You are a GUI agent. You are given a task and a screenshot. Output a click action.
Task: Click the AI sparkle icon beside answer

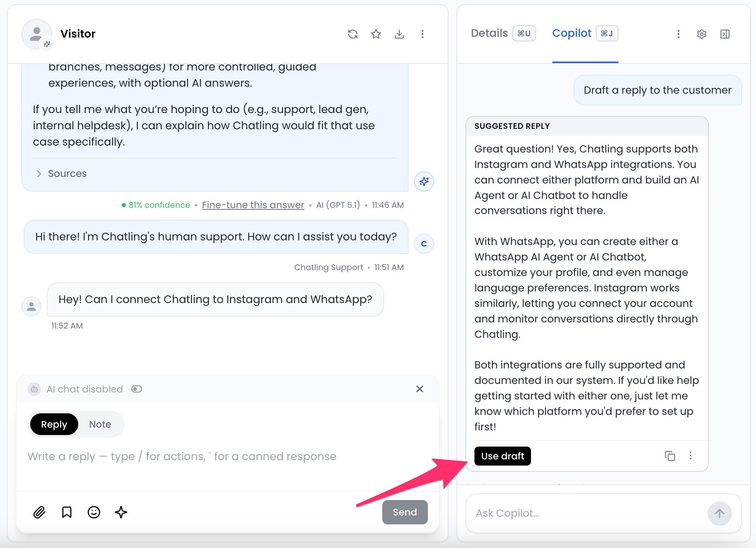coord(424,181)
